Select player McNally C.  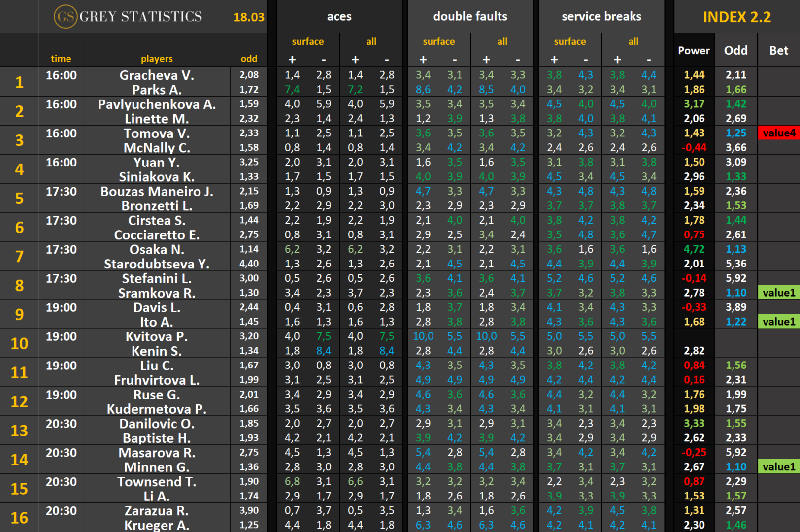click(157, 148)
